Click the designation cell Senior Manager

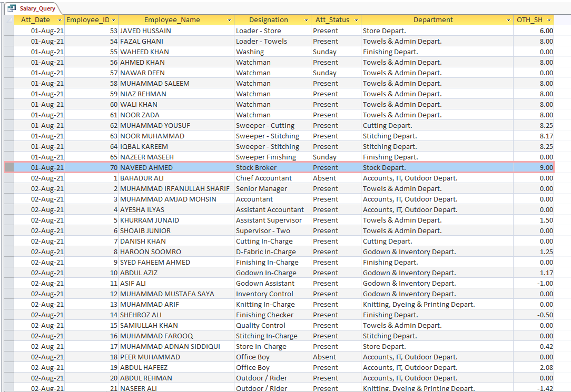click(x=272, y=189)
